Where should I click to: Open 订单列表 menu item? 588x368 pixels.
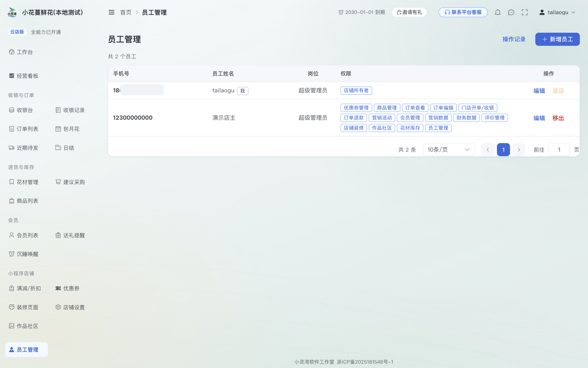[x=24, y=129]
